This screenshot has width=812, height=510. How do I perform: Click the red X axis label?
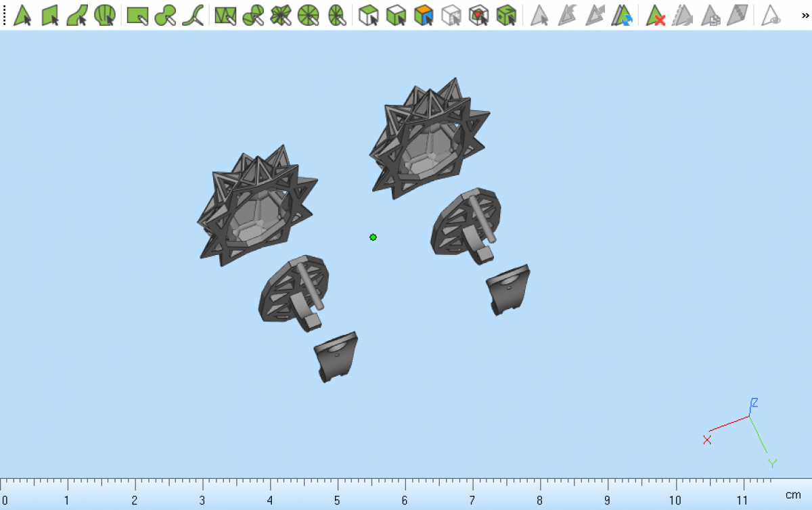coord(707,440)
